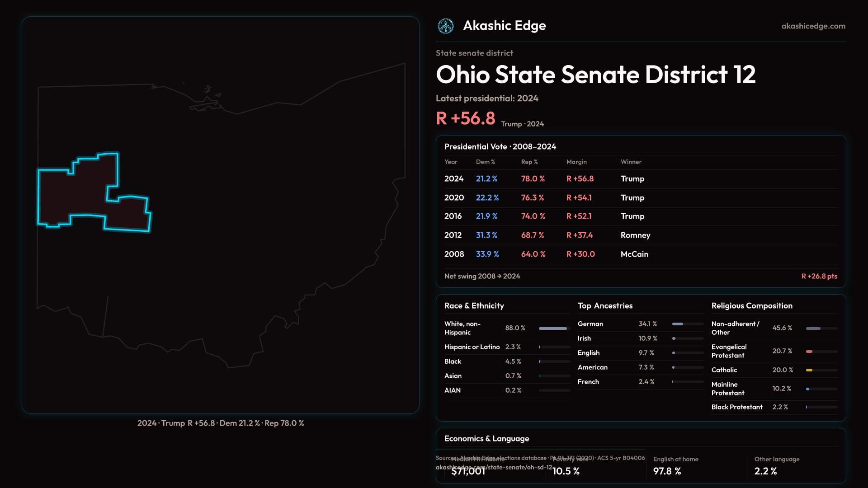Click the Margin column header
The width and height of the screenshot is (868, 488).
pyautogui.click(x=576, y=162)
